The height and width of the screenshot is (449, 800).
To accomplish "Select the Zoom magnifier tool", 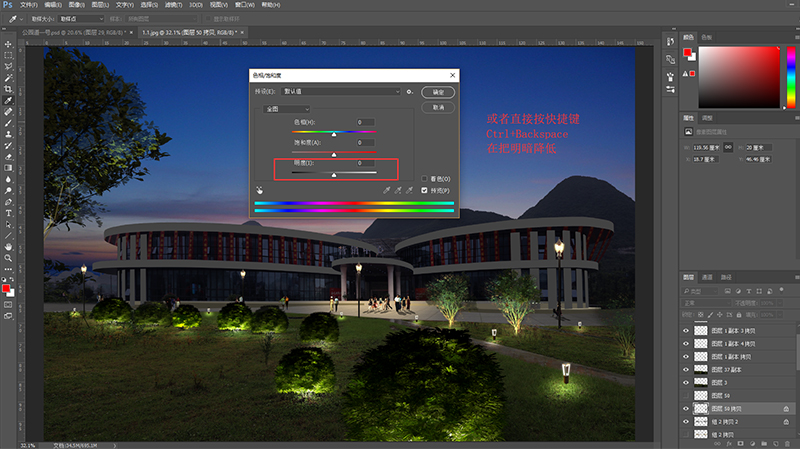I will tap(8, 257).
